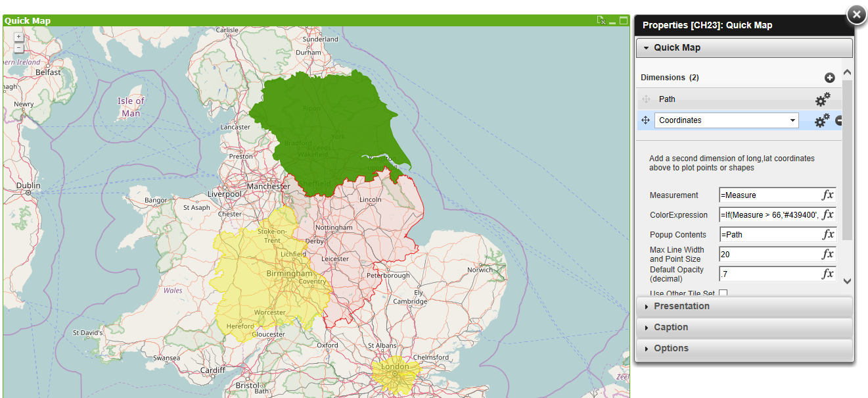This screenshot has width=868, height=398.
Task: Add a new dimension with plus icon
Action: click(x=830, y=78)
